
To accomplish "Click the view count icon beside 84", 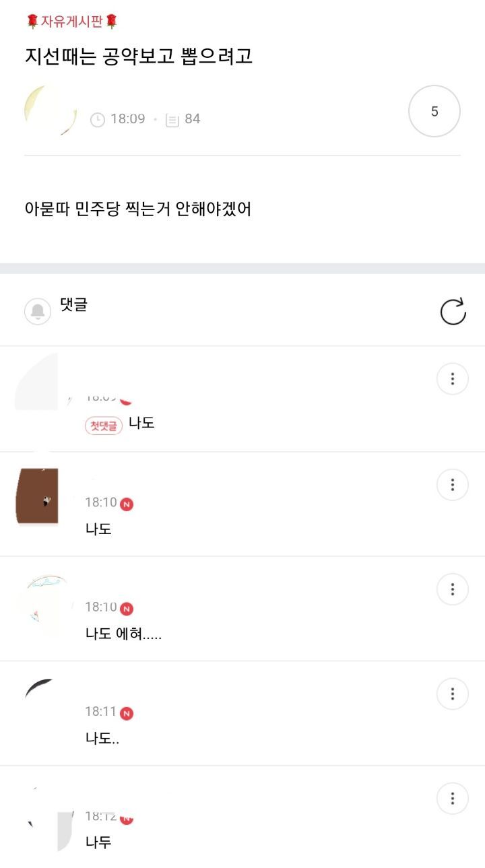I will (172, 120).
